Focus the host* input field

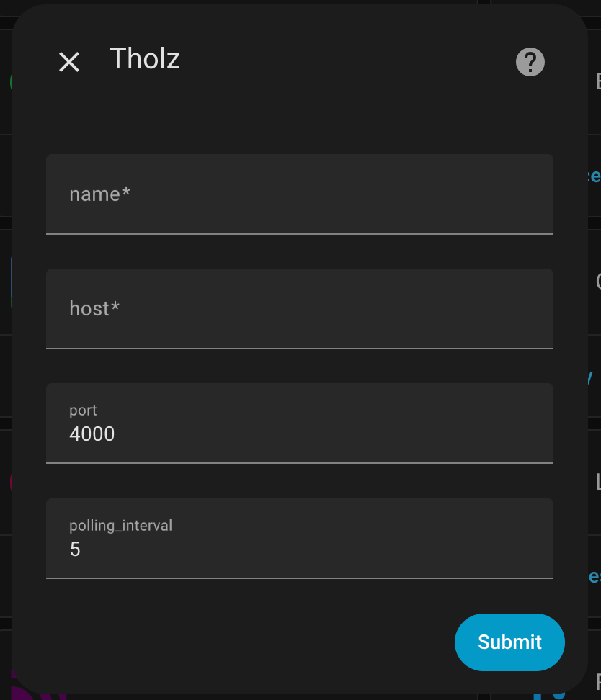[x=299, y=308]
